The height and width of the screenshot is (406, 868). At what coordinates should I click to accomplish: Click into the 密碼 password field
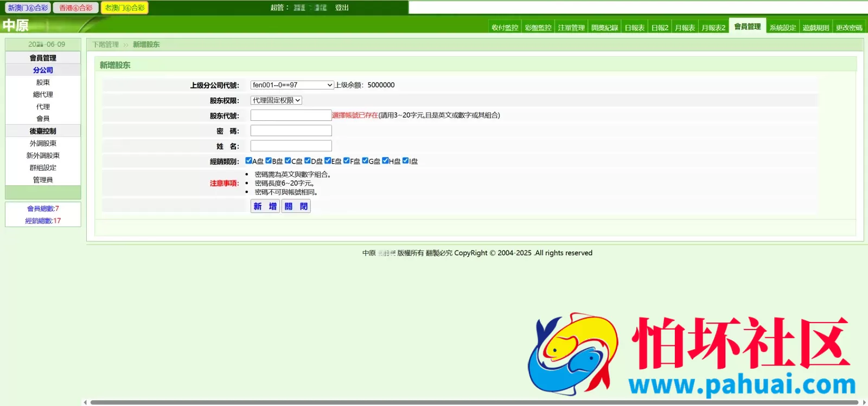291,131
